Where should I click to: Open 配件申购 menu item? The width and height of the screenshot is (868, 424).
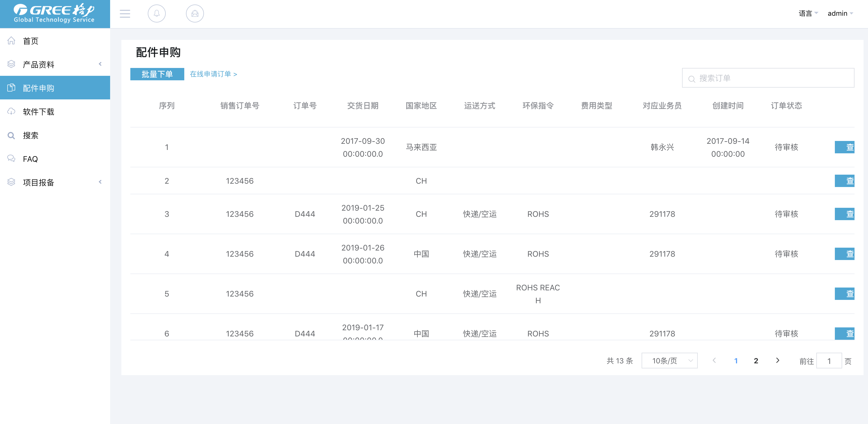55,88
